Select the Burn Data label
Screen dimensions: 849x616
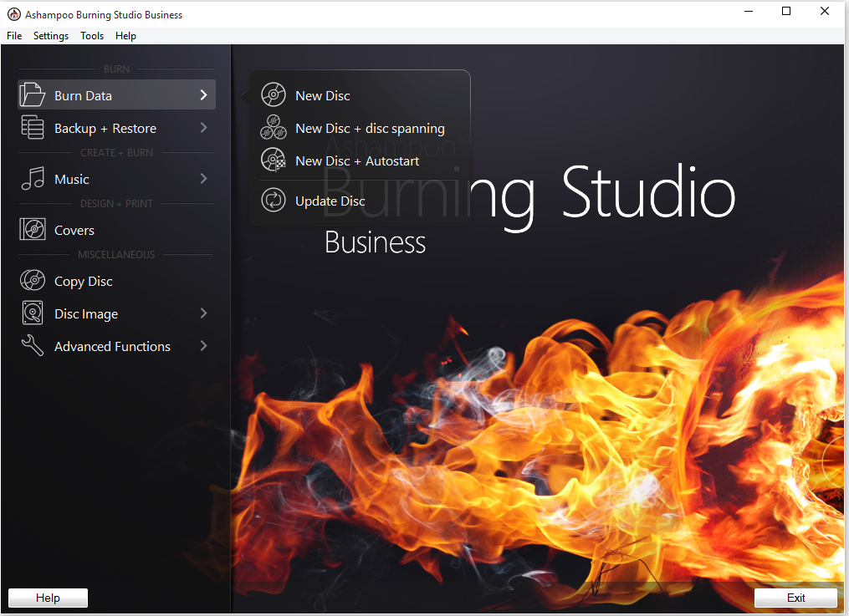pyautogui.click(x=84, y=96)
